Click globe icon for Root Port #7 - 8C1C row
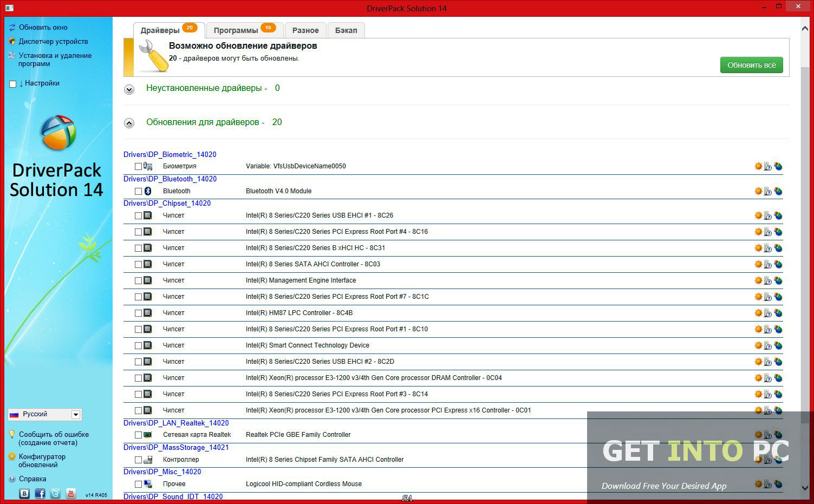The height and width of the screenshot is (504, 814). 778,297
